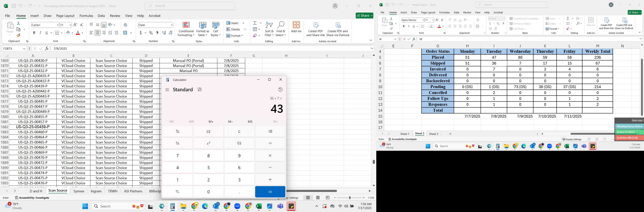Switch to the Synnex sheet tab
This screenshot has width=644, height=212.
[x=79, y=191]
